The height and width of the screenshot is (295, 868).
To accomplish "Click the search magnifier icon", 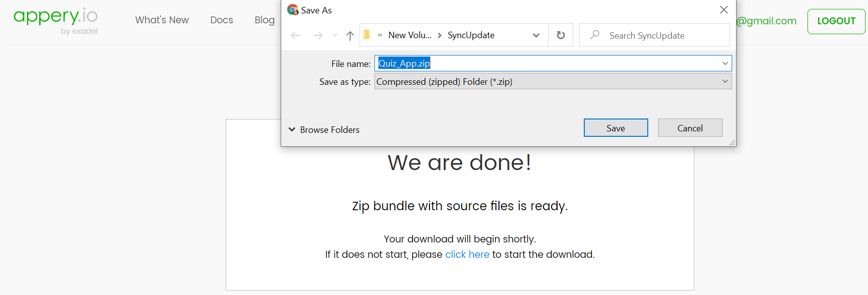I will (595, 35).
